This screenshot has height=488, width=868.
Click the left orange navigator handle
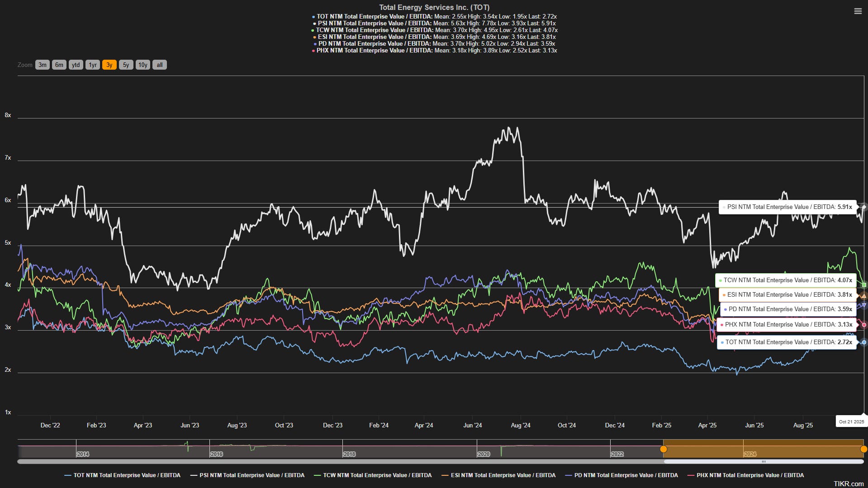664,449
